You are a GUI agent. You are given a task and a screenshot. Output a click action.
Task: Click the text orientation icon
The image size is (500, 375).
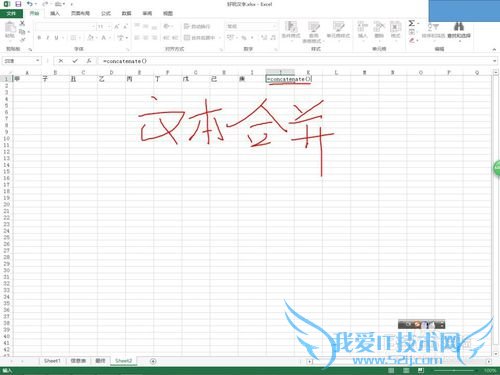pyautogui.click(x=166, y=26)
